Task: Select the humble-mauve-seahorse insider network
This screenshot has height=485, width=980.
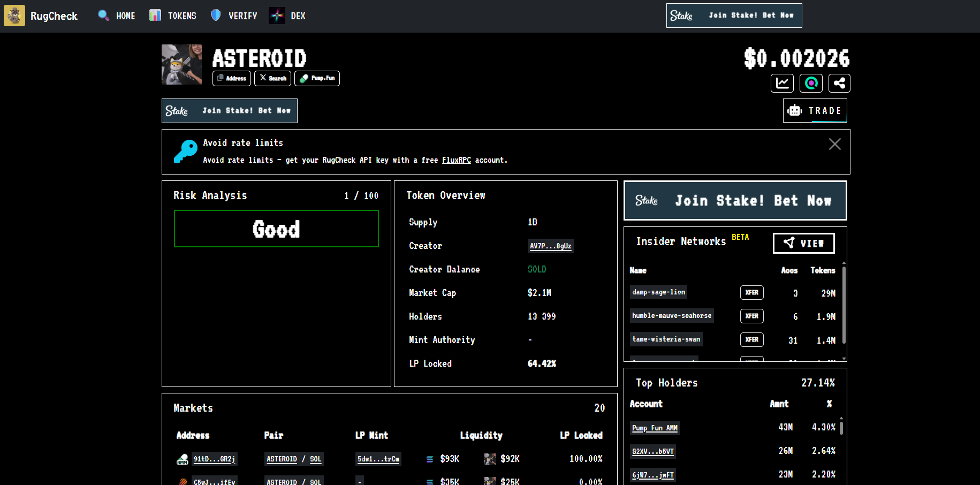Action: [672, 316]
